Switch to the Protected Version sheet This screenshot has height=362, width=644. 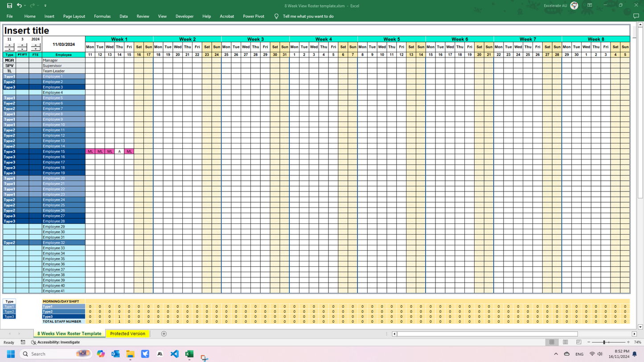(x=127, y=334)
